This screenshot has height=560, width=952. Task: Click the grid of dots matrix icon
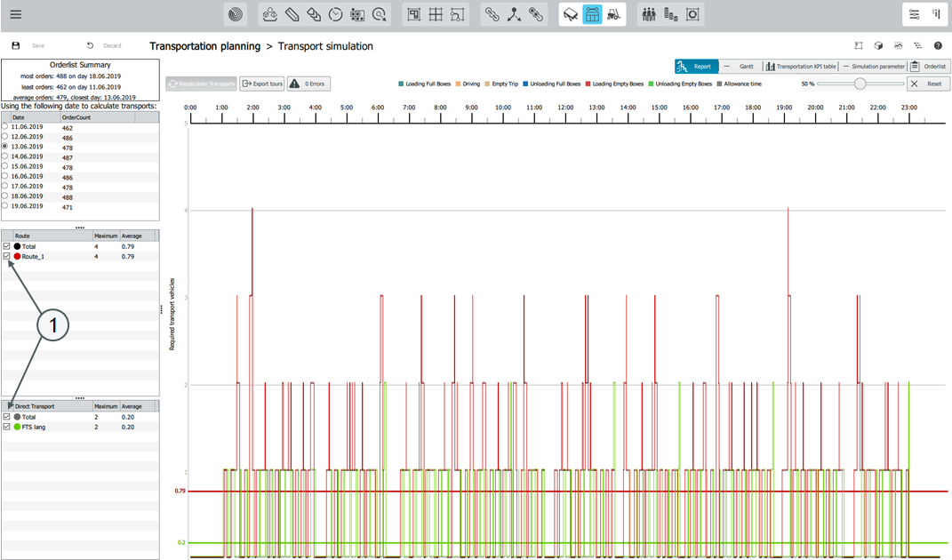(357, 14)
